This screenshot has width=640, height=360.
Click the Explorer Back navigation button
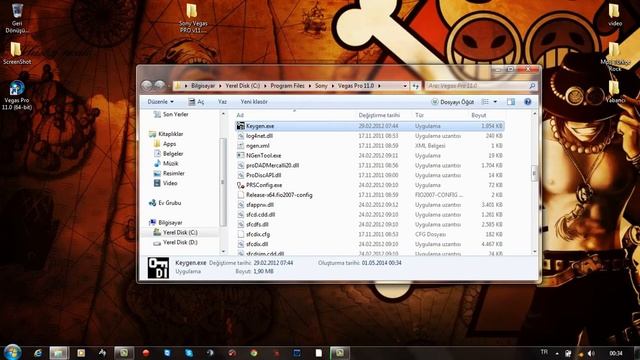coord(147,85)
